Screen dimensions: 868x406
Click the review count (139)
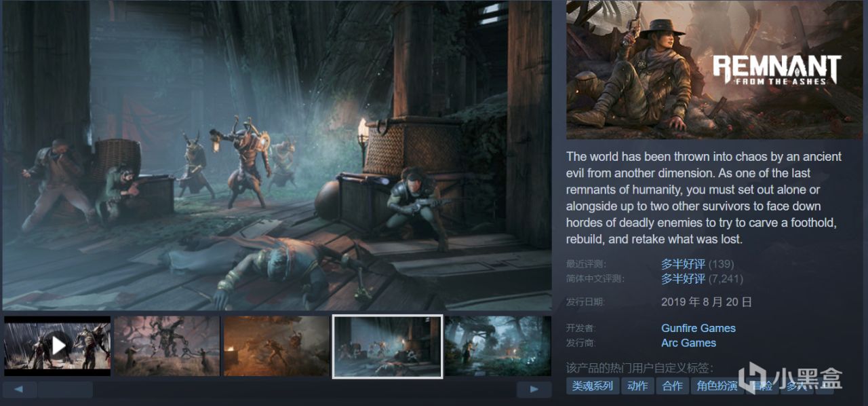(722, 264)
